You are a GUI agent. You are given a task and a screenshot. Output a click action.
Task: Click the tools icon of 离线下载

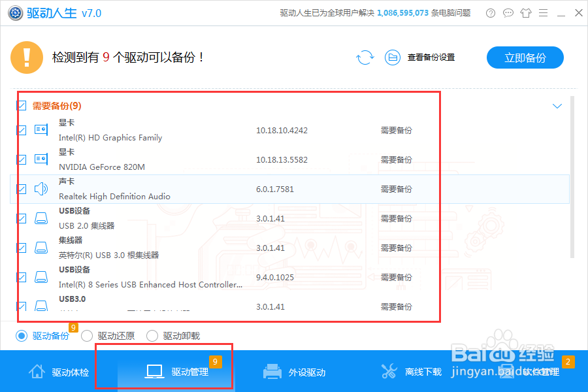pos(389,371)
